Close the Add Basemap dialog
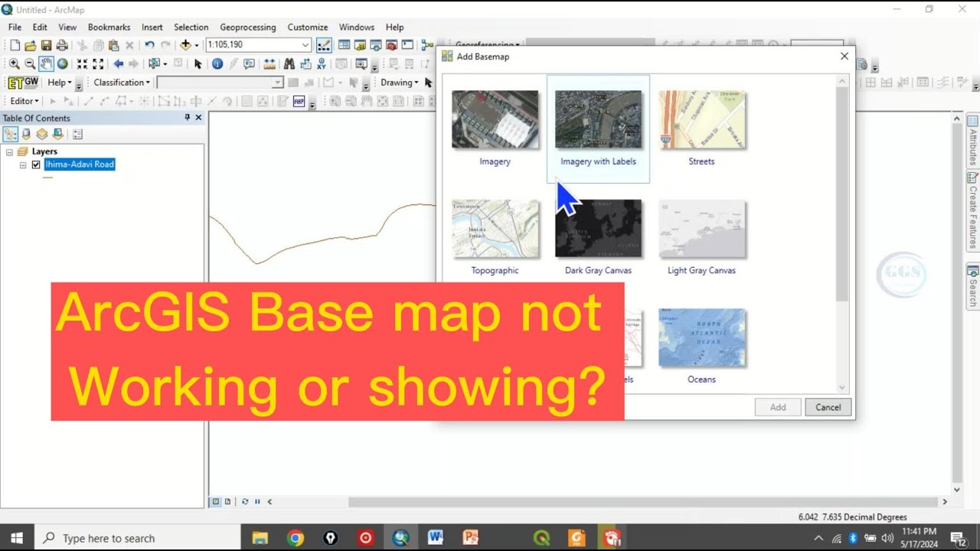The width and height of the screenshot is (980, 551). (844, 56)
